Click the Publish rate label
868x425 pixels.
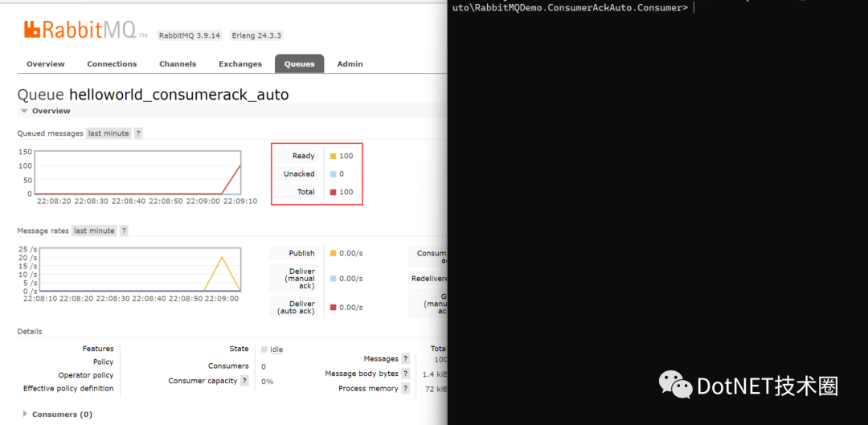(x=301, y=253)
